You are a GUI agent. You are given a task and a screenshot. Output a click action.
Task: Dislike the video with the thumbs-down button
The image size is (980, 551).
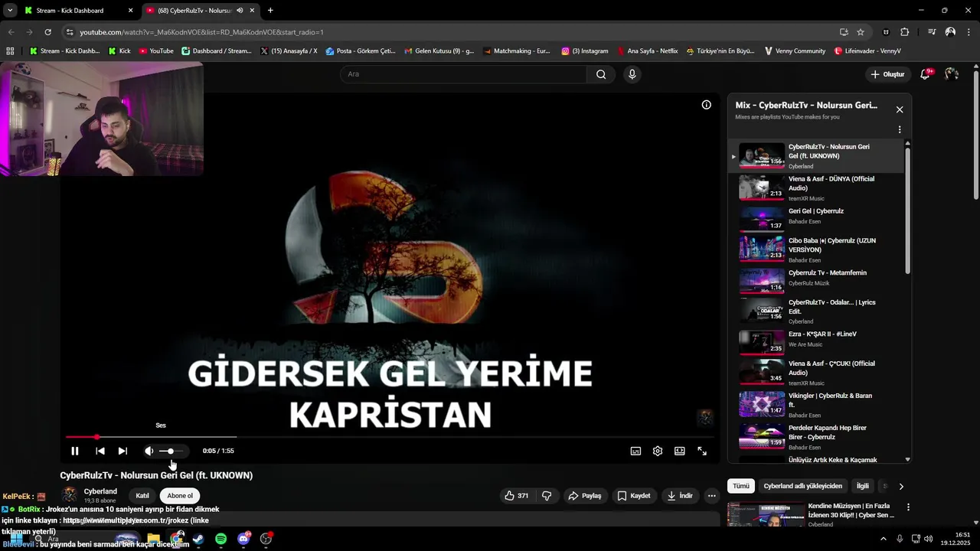[x=547, y=496]
